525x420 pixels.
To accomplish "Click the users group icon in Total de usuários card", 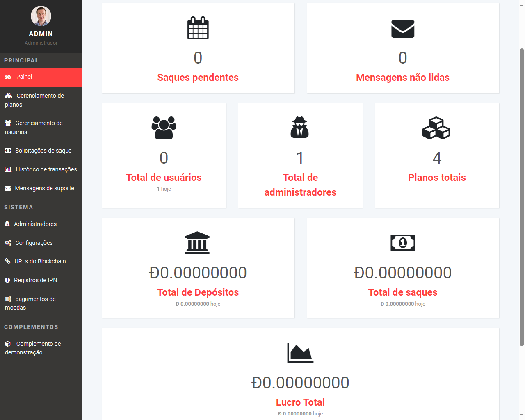I will pyautogui.click(x=164, y=128).
